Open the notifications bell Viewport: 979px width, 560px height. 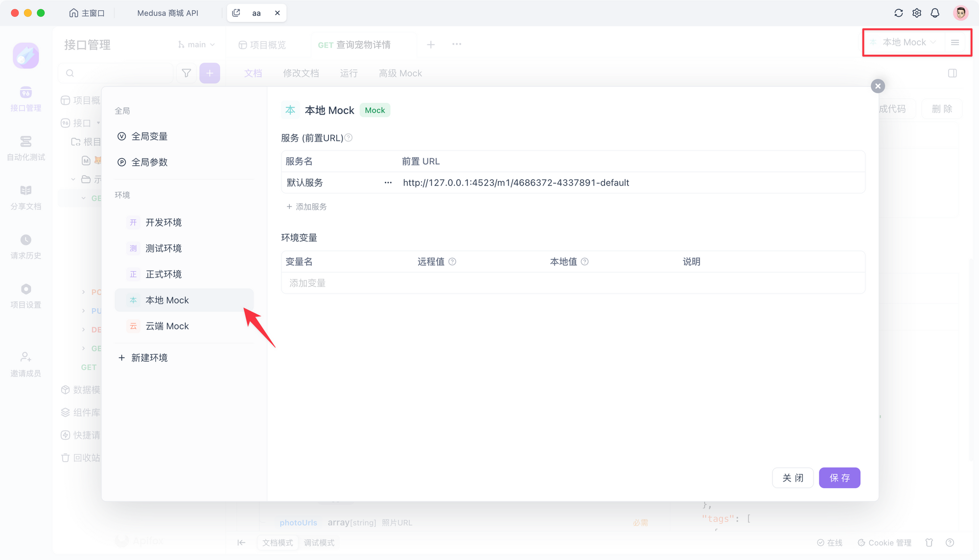pos(935,13)
